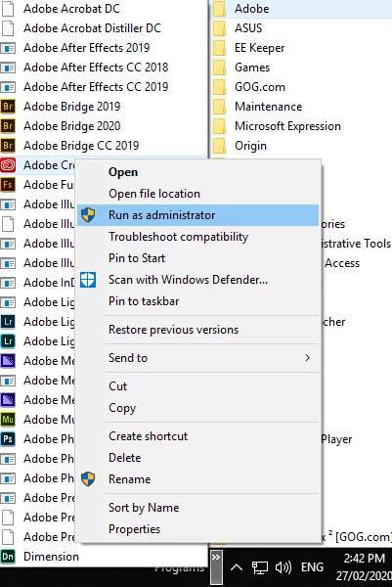
Task: Expand the Send to submenu arrow
Action: pos(308,358)
